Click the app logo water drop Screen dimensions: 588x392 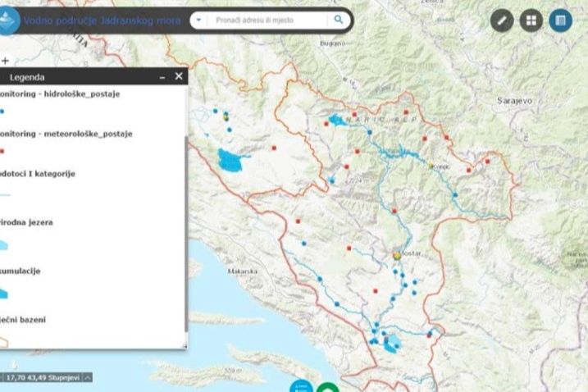pyautogui.click(x=7, y=21)
